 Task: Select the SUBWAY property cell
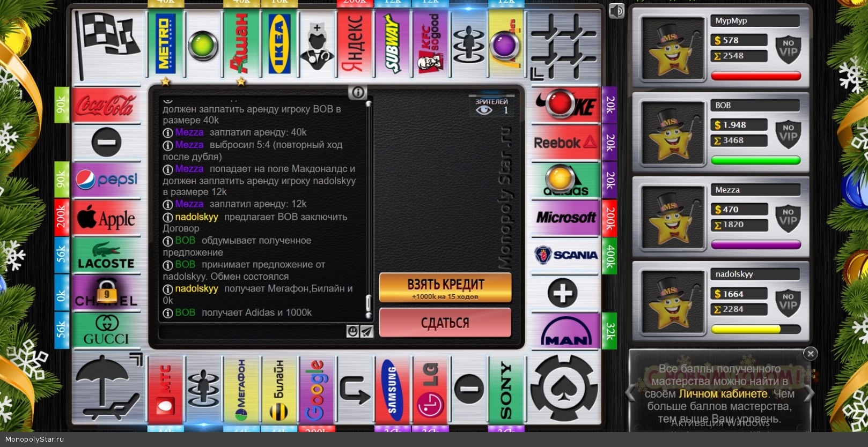point(393,44)
